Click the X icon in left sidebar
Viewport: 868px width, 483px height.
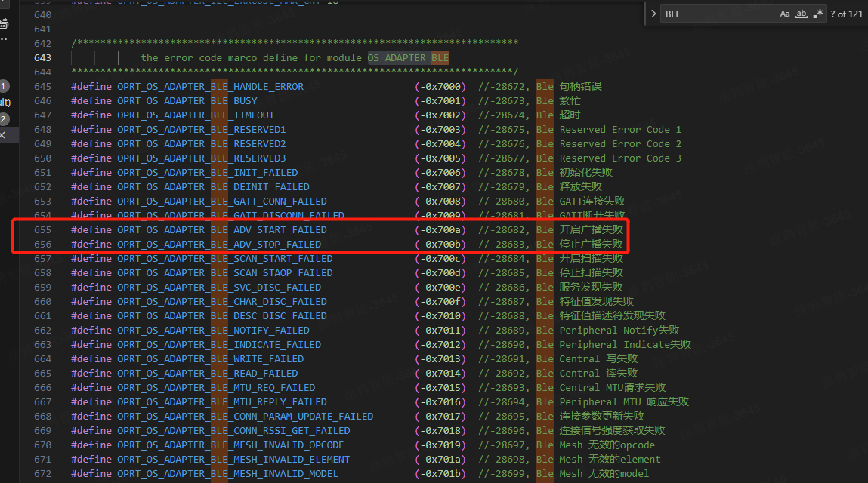point(2,135)
